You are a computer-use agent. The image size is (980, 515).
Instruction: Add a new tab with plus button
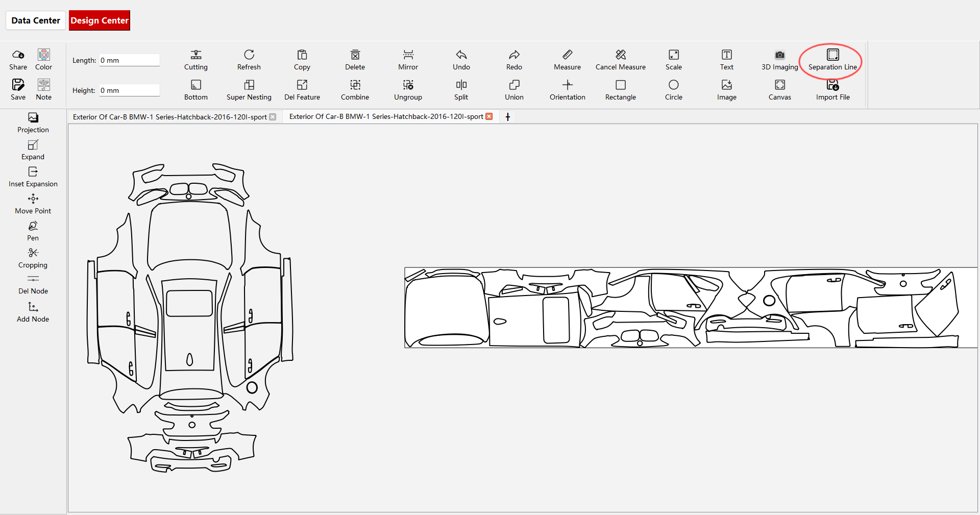(x=508, y=117)
